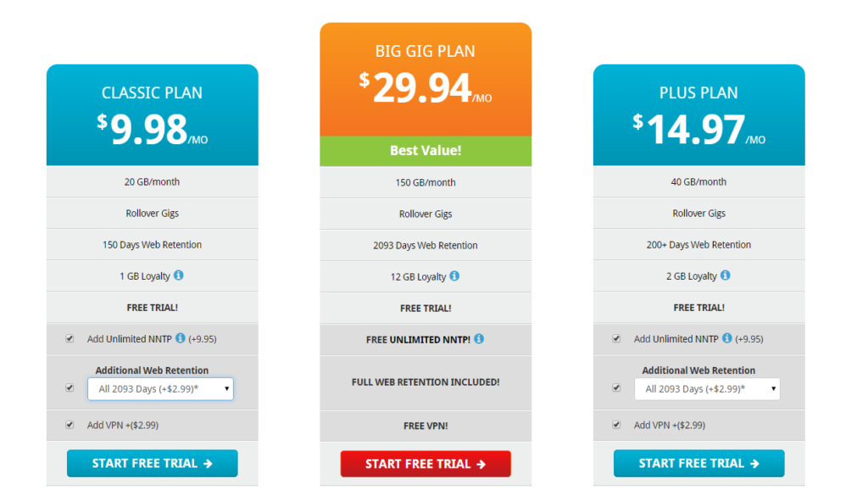Open Plus Plan web retention dropdown
868x501 pixels.
(707, 388)
